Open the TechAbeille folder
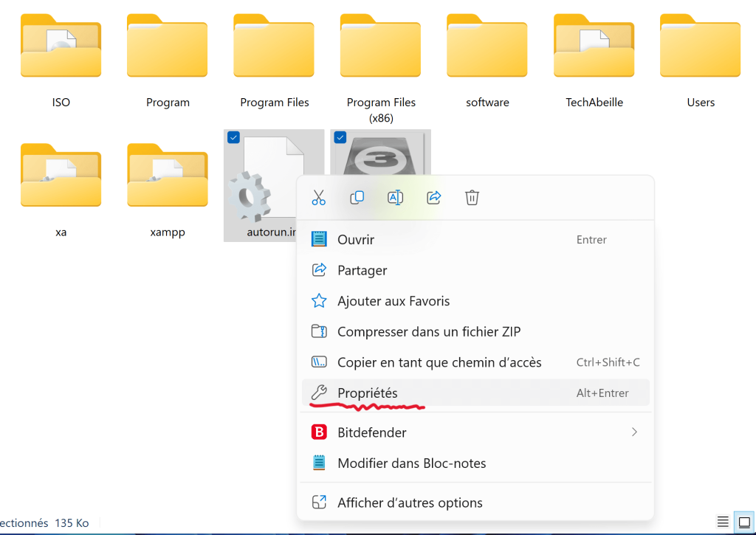Image resolution: width=756 pixels, height=535 pixels. (x=594, y=52)
